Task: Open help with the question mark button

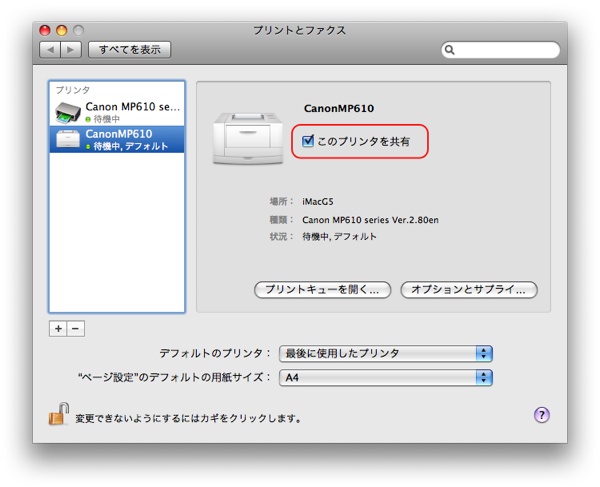Action: [x=542, y=415]
